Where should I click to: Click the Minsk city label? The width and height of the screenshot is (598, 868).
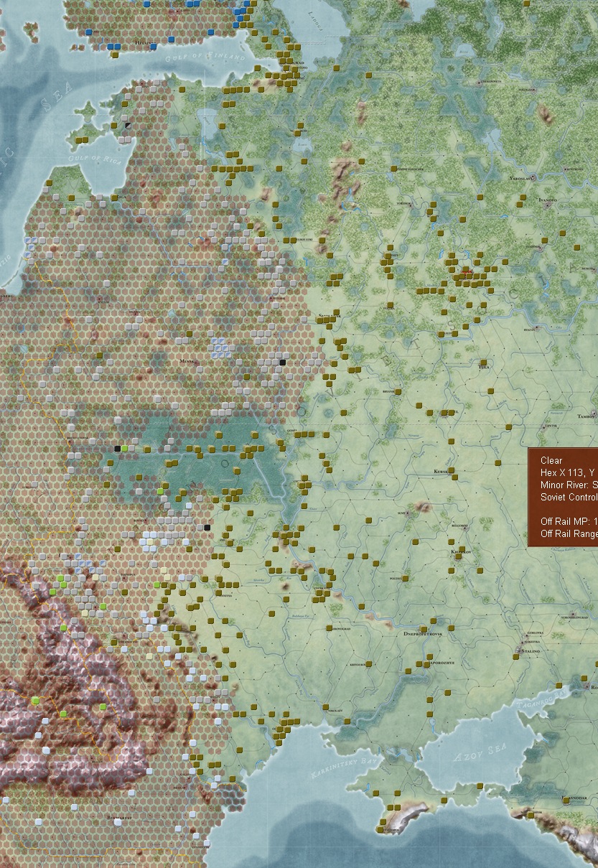tap(188, 361)
